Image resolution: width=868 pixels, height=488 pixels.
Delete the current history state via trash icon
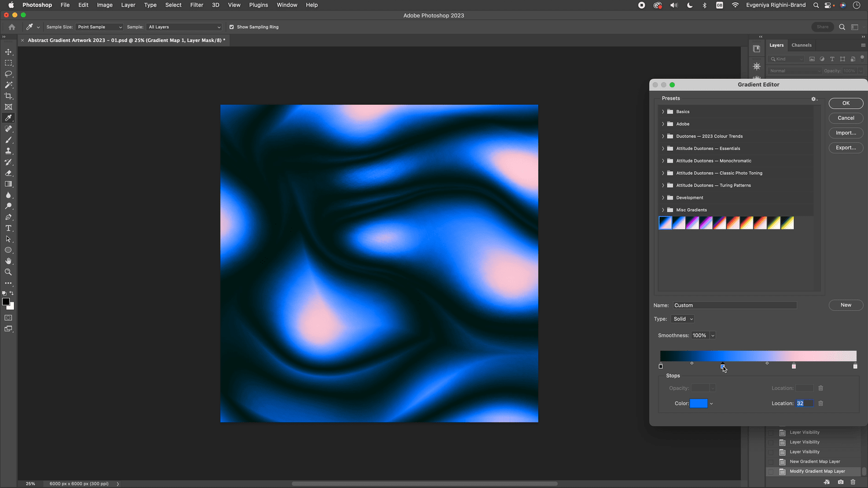[x=852, y=482]
